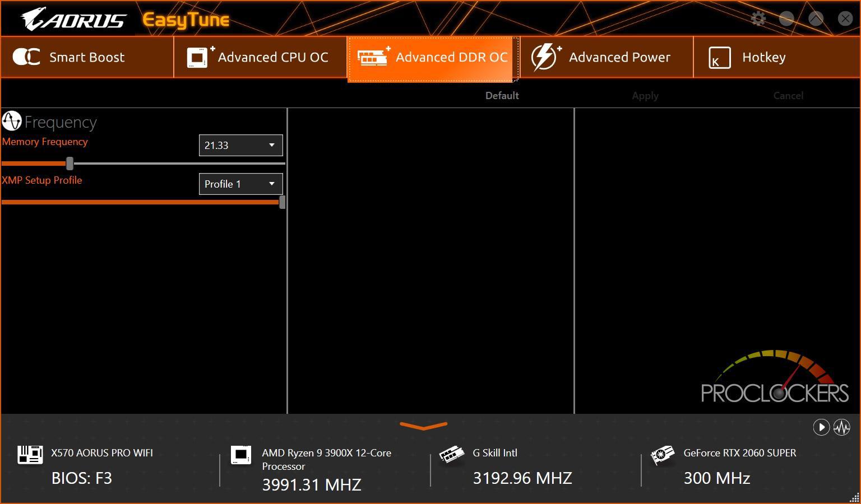Image resolution: width=861 pixels, height=504 pixels.
Task: Collapse the hardware info panel with the chevron
Action: point(424,426)
